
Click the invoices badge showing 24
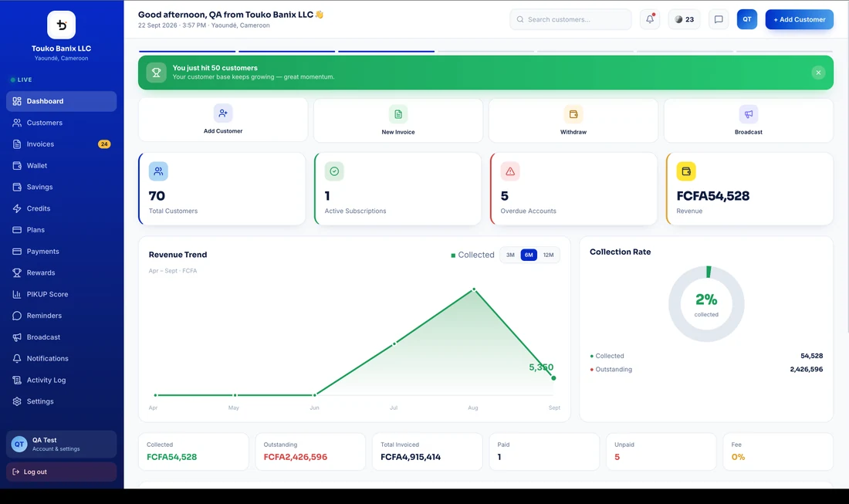pos(104,144)
